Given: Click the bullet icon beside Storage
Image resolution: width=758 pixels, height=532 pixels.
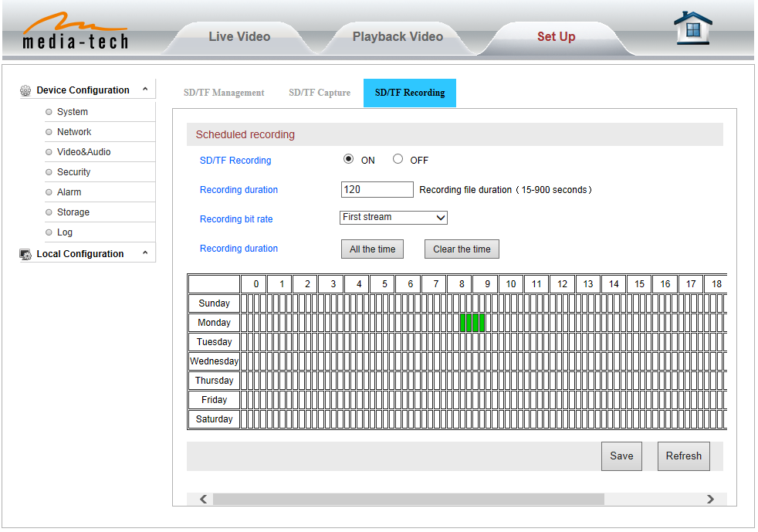Looking at the screenshot, I should (x=49, y=212).
